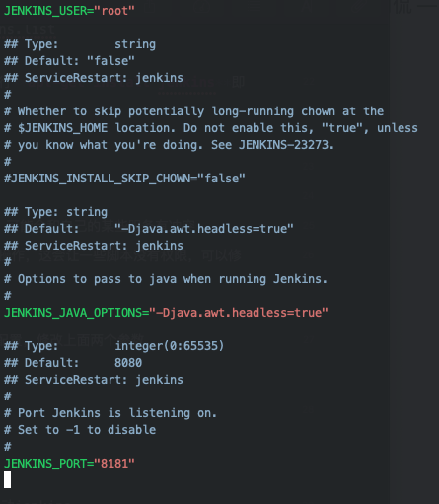This screenshot has width=439, height=504.
Task: Click the commented #JENKINS_INSTALL_SKIP_CHOWN line
Action: pos(124,179)
